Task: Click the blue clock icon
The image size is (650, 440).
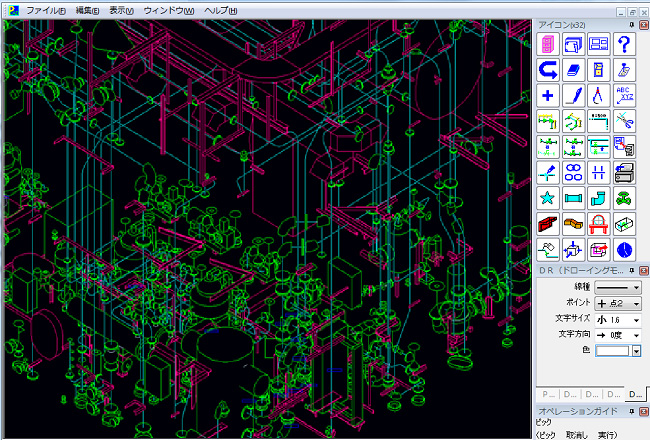Action: [x=624, y=250]
